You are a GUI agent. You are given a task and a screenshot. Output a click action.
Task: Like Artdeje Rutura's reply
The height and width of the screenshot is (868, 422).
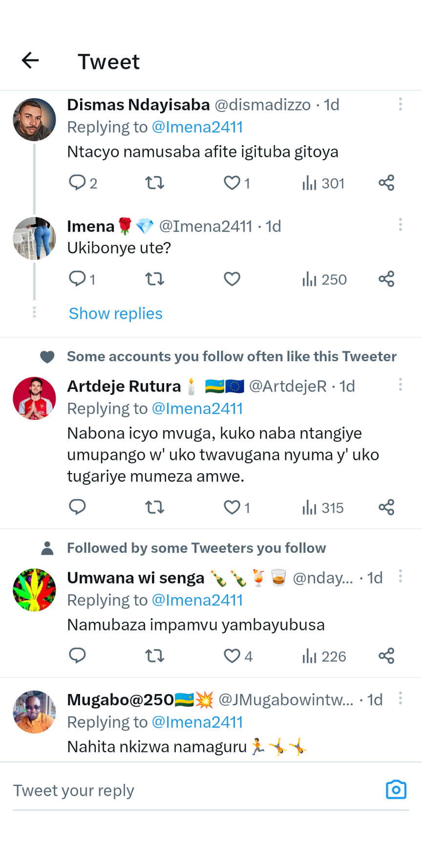point(232,508)
